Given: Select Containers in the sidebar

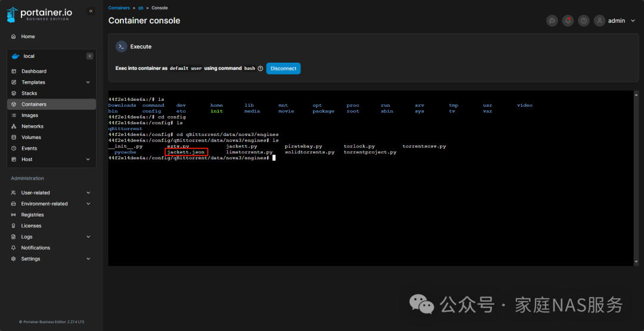Looking at the screenshot, I should [x=51, y=104].
